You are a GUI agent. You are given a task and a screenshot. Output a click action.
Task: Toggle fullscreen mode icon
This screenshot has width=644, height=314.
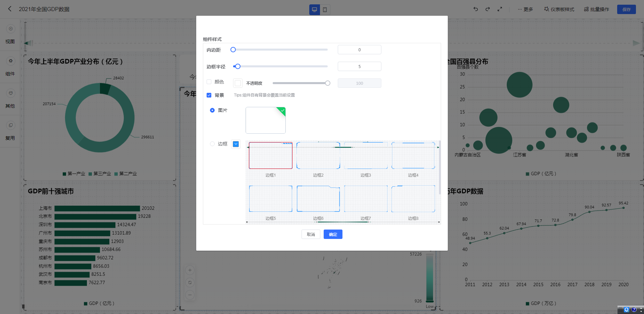tap(500, 9)
